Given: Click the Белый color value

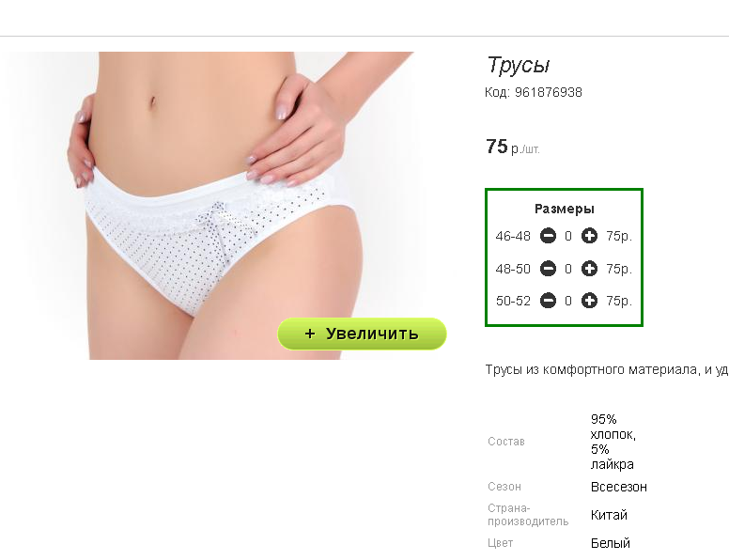Looking at the screenshot, I should click(611, 543).
